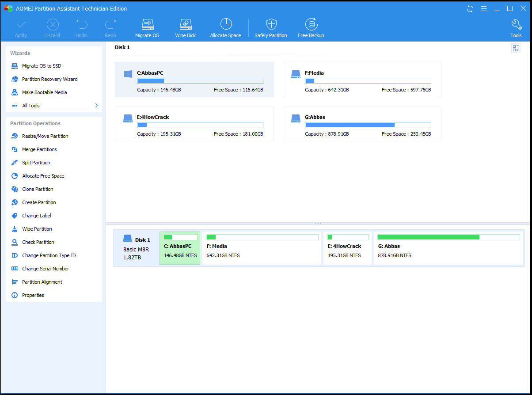This screenshot has height=395, width=532.
Task: Click the Partition Operations section header
Action: click(x=35, y=123)
